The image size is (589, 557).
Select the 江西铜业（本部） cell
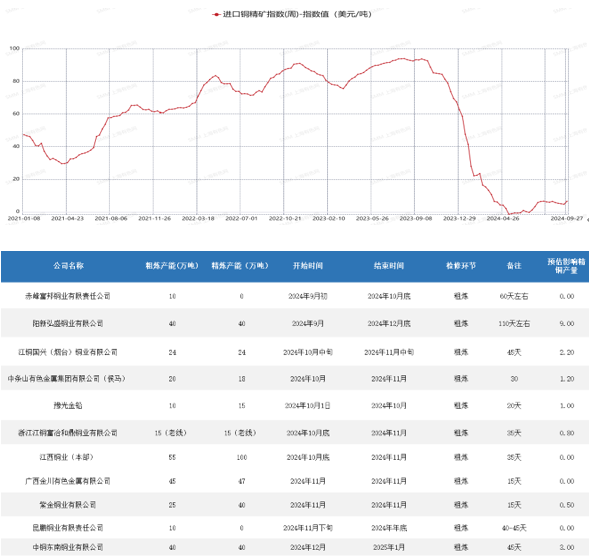coord(67,457)
